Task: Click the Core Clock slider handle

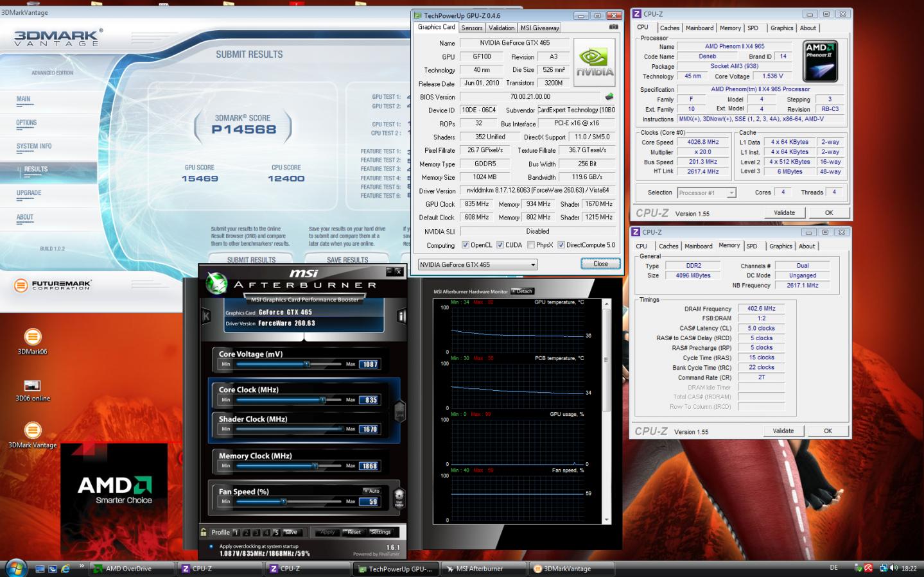Action: 322,400
